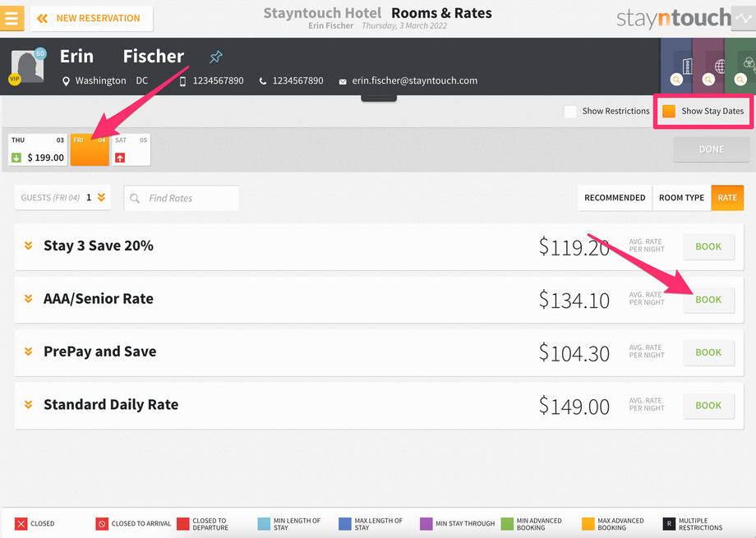Click the $149.00 average rate
Screen dimensions: 756x538
pyautogui.click(x=574, y=406)
